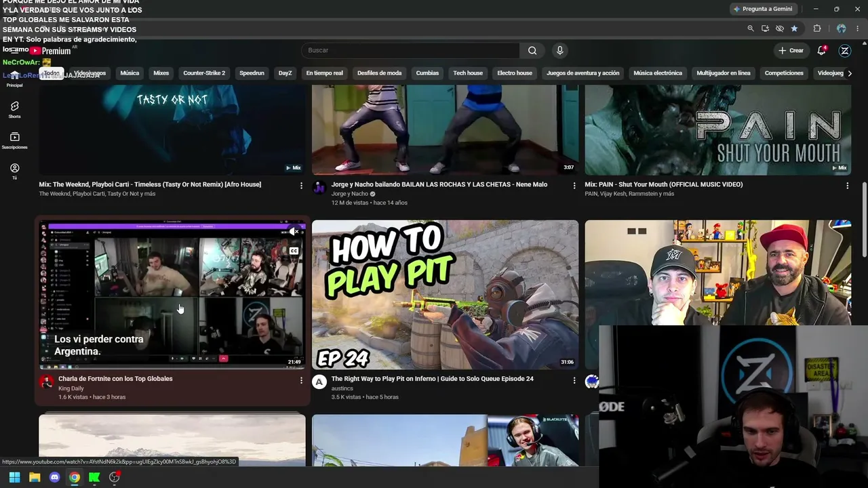This screenshot has height=488, width=868.
Task: Select the Desfiles de moda chip
Action: point(379,73)
